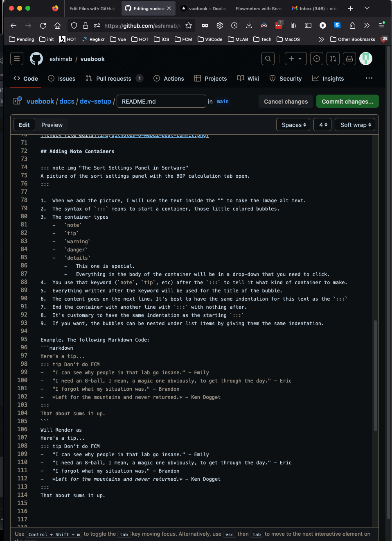
Task: Close the Editing vuebook tab
Action: click(169, 8)
